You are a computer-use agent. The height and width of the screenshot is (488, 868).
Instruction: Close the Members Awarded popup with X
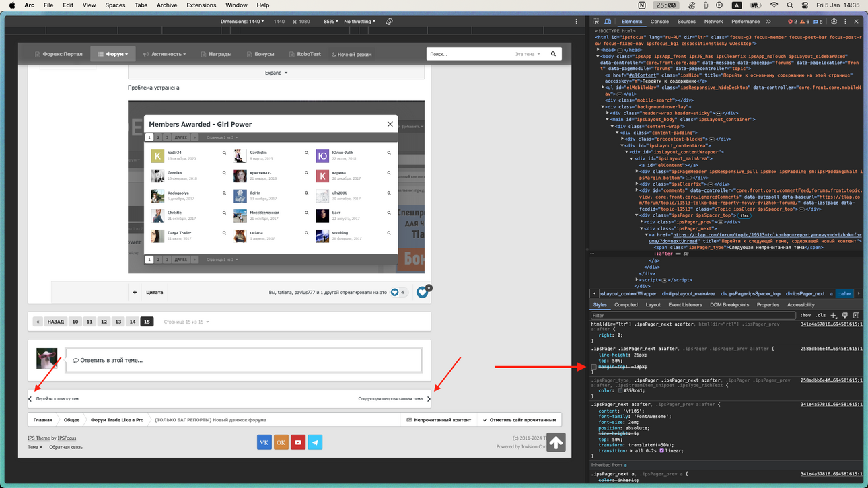[390, 124]
